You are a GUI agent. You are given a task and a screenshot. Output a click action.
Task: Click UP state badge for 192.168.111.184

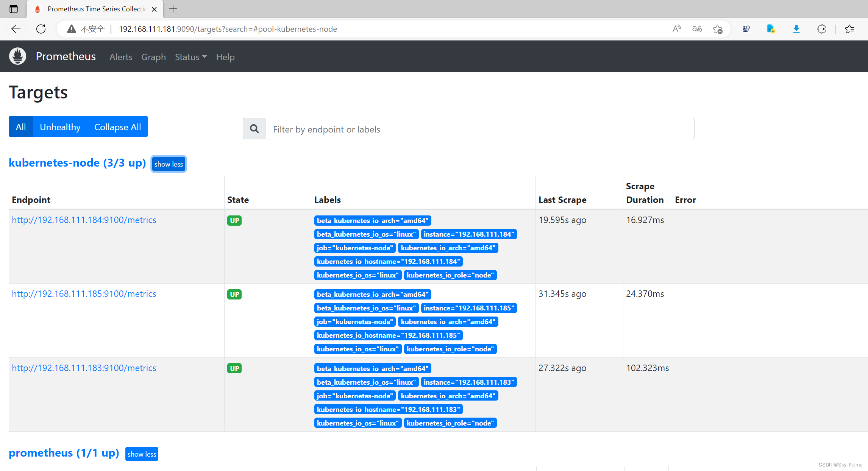pos(234,220)
